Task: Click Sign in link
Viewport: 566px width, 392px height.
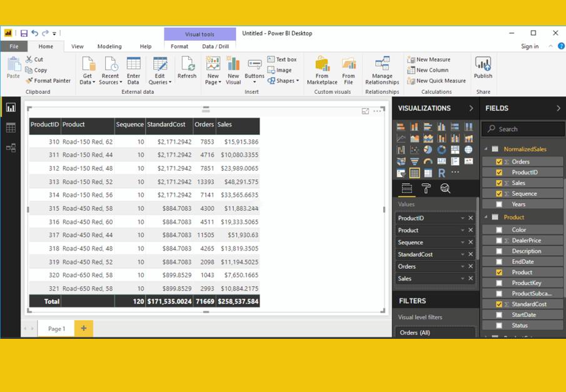Action: tap(530, 46)
